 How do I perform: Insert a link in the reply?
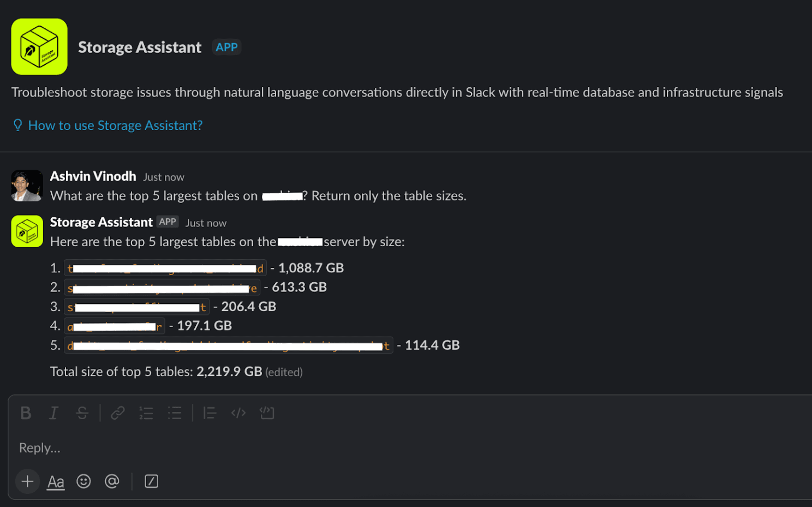tap(118, 413)
